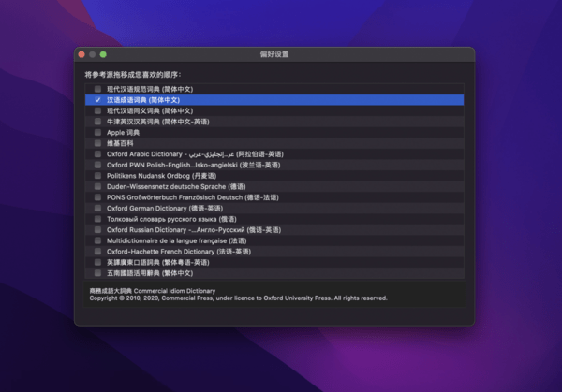Select 牛津英汉汉英词典 row text
This screenshot has width=562, height=392.
point(158,122)
